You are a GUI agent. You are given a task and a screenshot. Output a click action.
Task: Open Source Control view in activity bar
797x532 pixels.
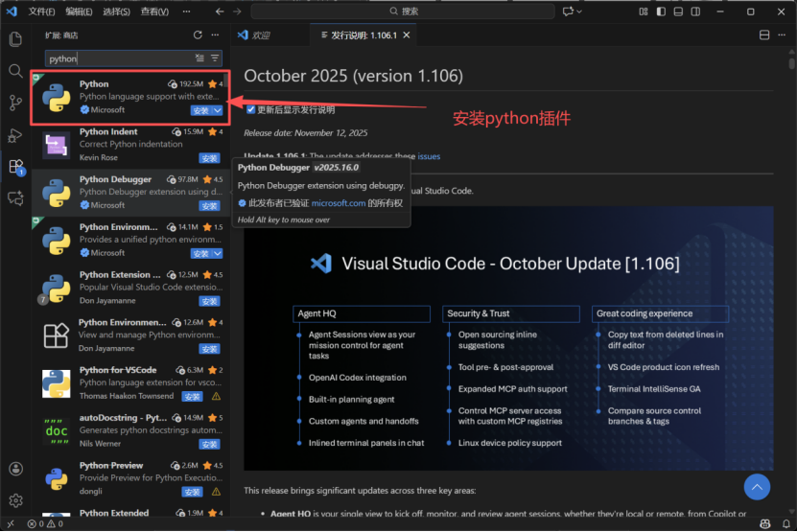click(15, 104)
